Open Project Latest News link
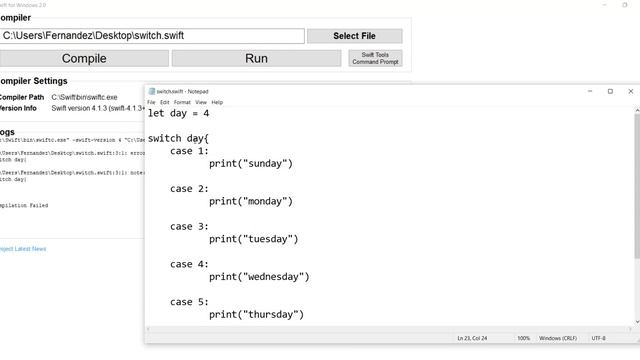The width and height of the screenshot is (640, 360). [x=23, y=249]
